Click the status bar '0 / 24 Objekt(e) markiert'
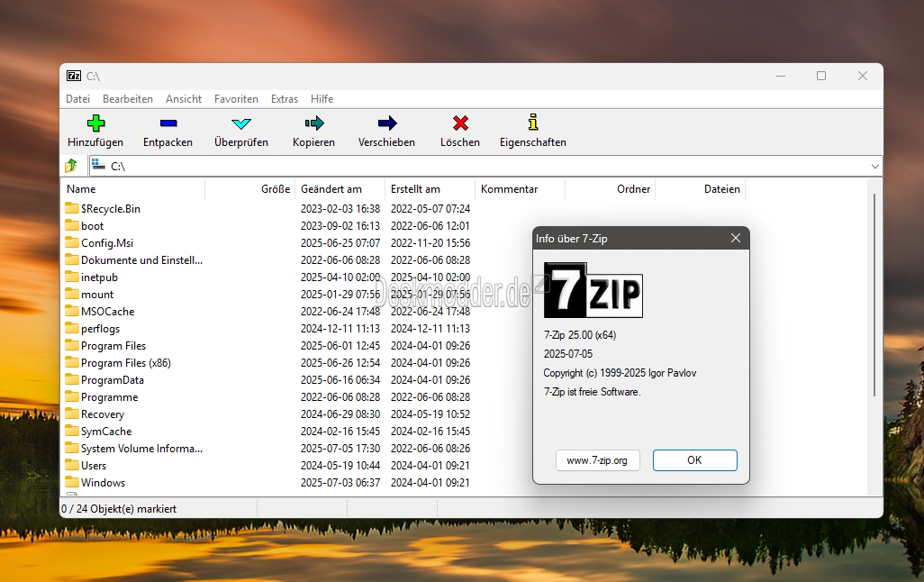 119,509
